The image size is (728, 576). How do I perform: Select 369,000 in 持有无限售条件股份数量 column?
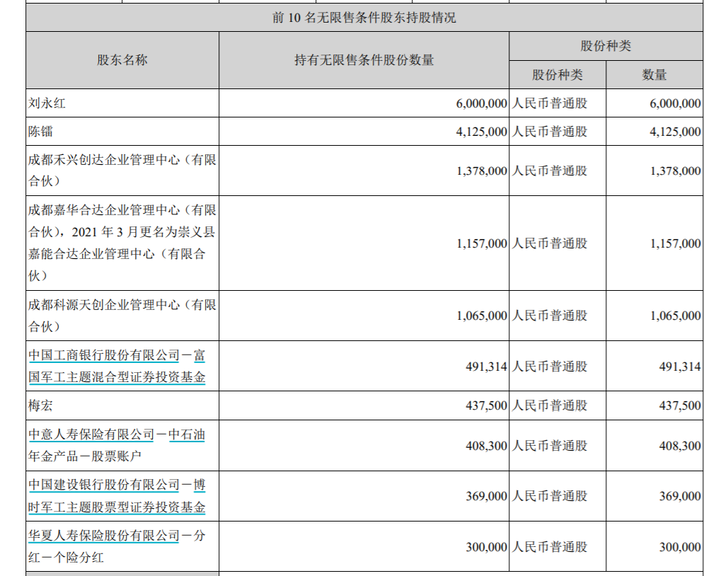point(486,496)
